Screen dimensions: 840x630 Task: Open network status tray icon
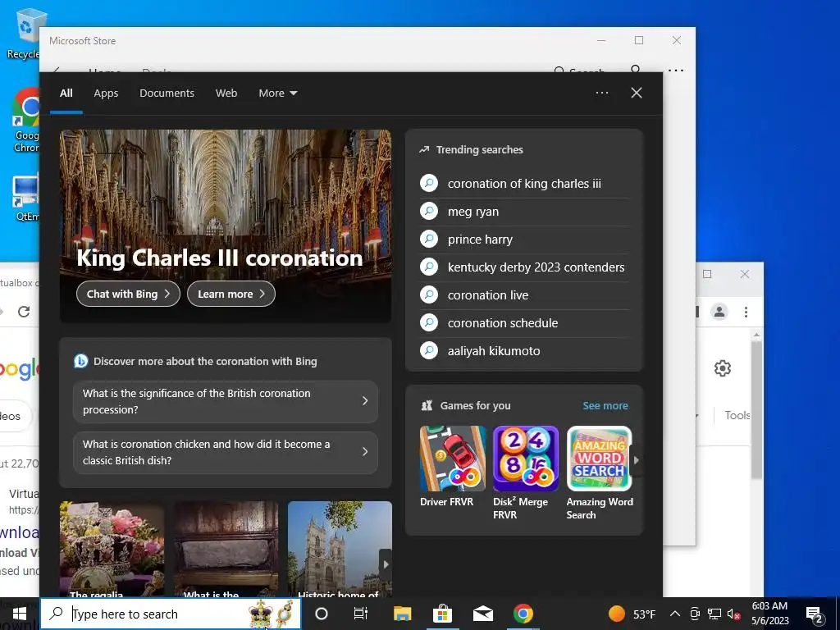click(x=714, y=614)
